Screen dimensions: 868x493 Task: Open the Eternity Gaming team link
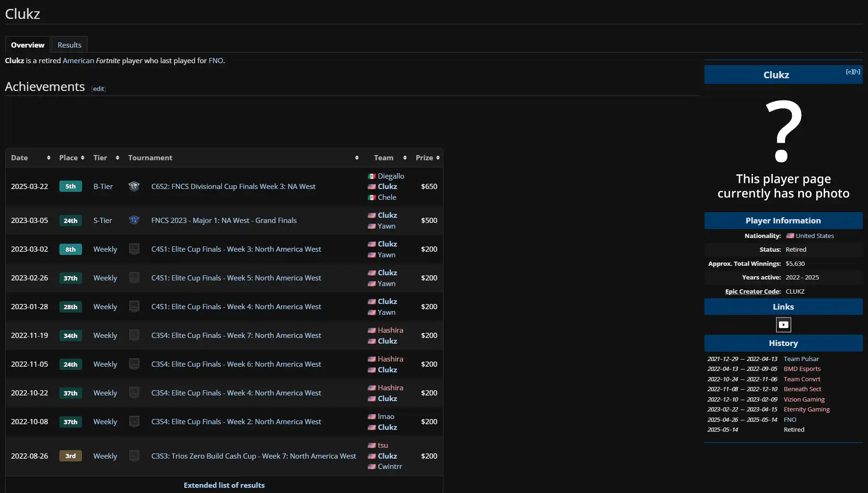806,410
